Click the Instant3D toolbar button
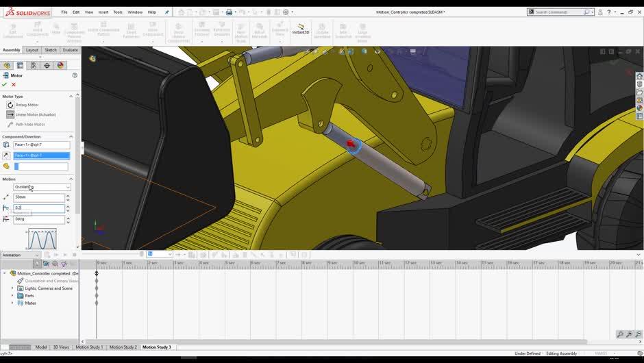The width and height of the screenshot is (644, 363). 300,29
